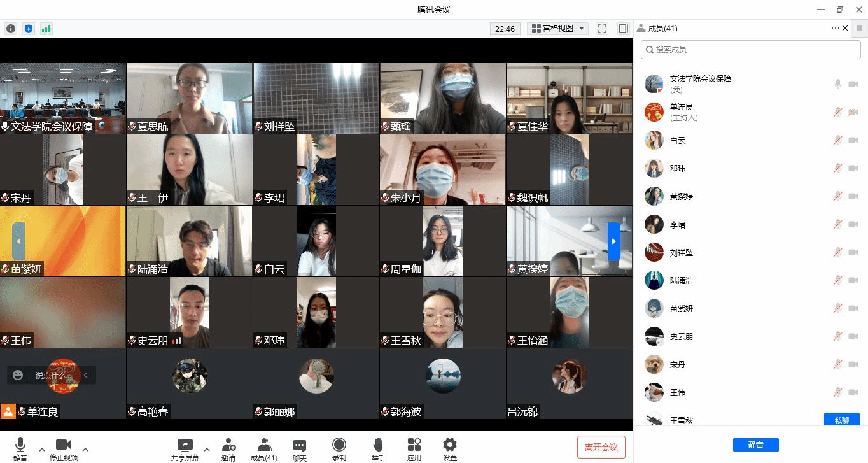868x463 pixels.
Task: Click the 搜索成员 search members field
Action: [751, 50]
